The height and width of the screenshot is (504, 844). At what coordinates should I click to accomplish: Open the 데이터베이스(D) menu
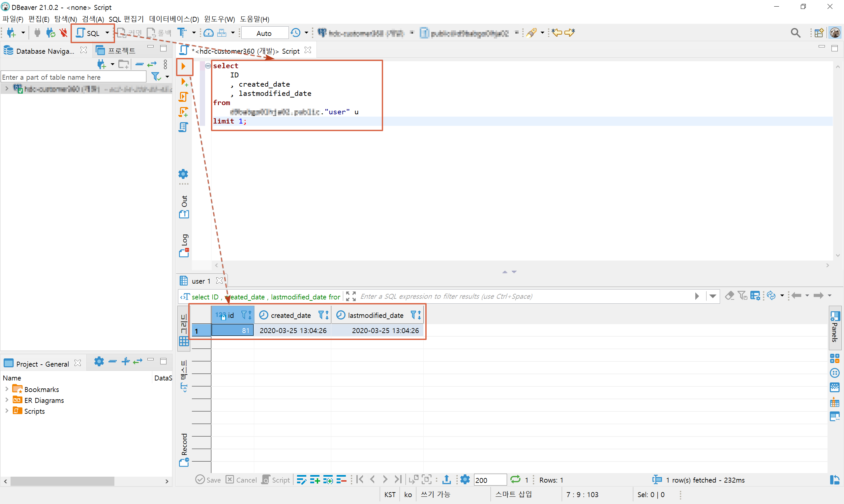click(174, 19)
